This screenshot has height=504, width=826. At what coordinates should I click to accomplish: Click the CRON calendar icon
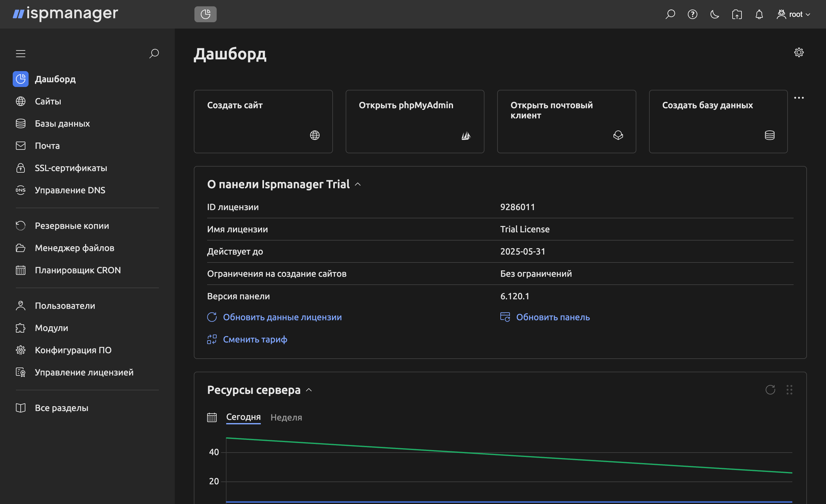tap(21, 270)
